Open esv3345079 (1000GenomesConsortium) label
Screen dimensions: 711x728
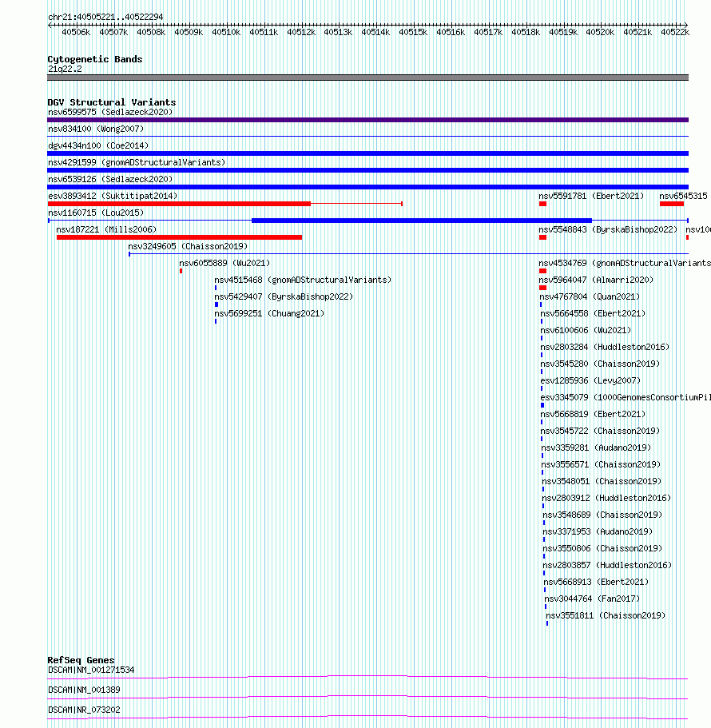(626, 397)
